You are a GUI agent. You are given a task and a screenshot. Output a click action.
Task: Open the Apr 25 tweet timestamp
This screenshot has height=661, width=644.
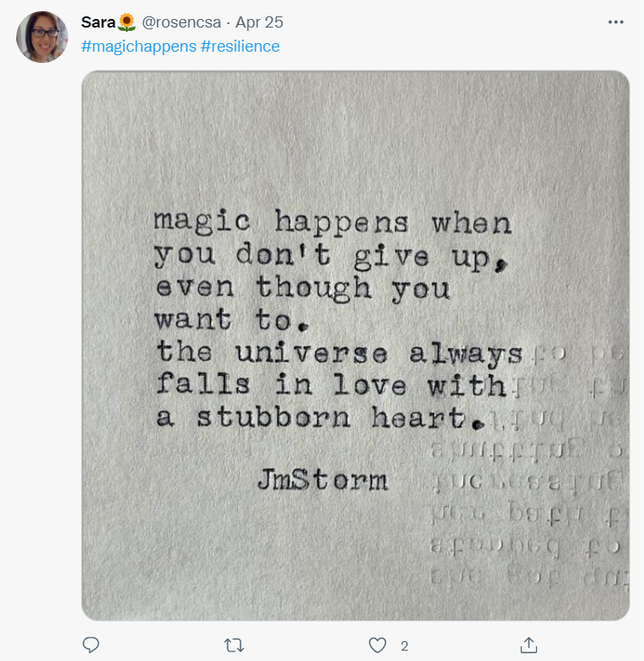click(x=259, y=22)
